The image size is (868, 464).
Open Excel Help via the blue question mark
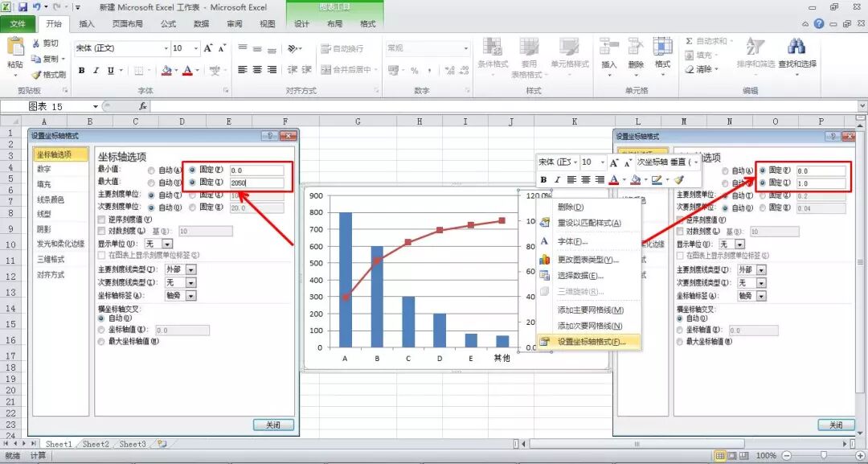tap(819, 24)
